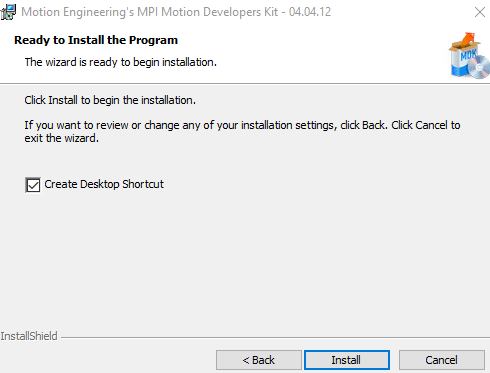The width and height of the screenshot is (490, 373).
Task: Click the CD disc on the MDK logo
Action: click(x=479, y=68)
